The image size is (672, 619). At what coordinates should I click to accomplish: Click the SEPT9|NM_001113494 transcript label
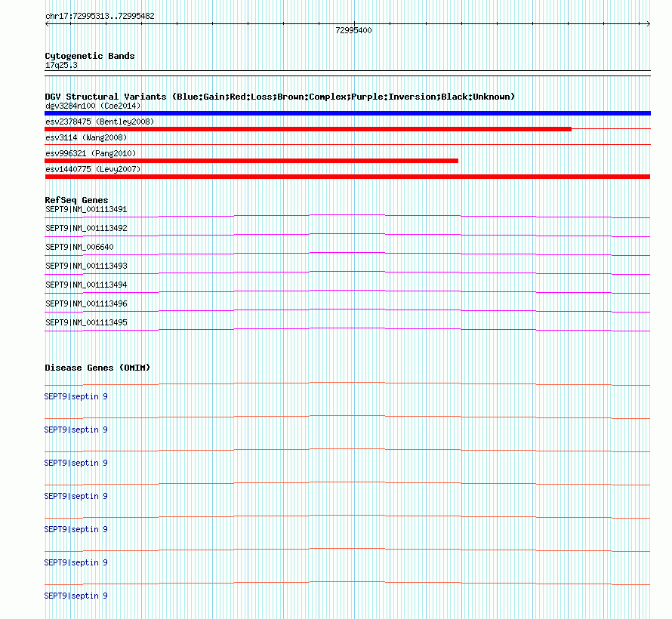click(86, 285)
